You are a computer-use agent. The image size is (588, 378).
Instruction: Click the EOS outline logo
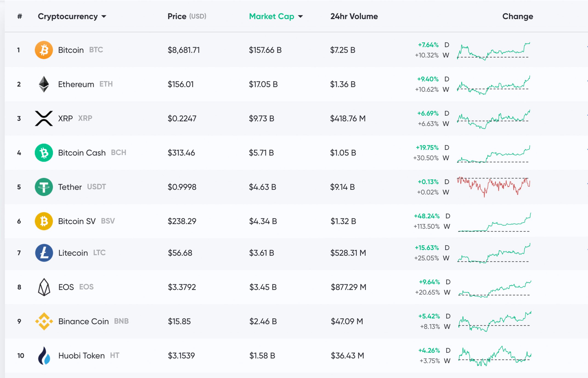point(44,287)
